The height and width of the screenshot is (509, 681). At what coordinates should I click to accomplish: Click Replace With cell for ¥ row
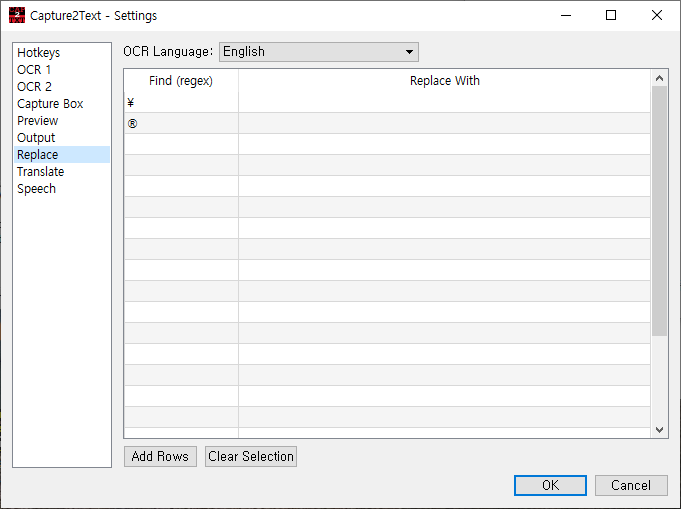pos(444,102)
